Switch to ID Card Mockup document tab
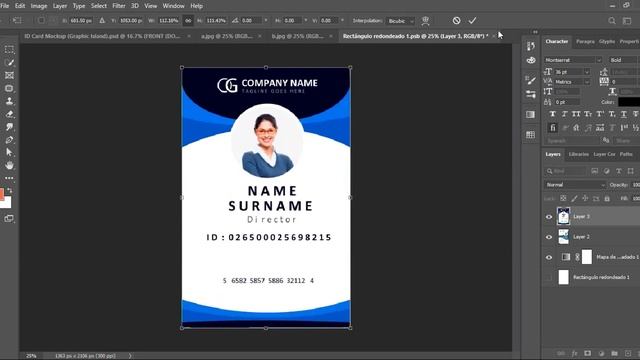This screenshot has width=640, height=360. (x=102, y=36)
